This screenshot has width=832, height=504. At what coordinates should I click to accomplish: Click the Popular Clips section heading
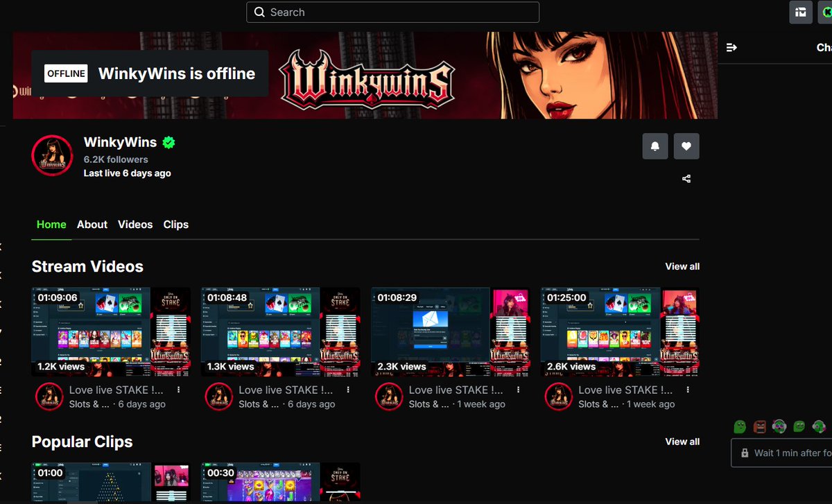tap(82, 442)
